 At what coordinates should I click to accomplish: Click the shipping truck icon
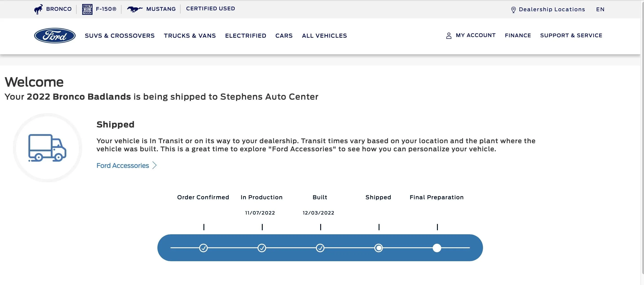click(47, 148)
